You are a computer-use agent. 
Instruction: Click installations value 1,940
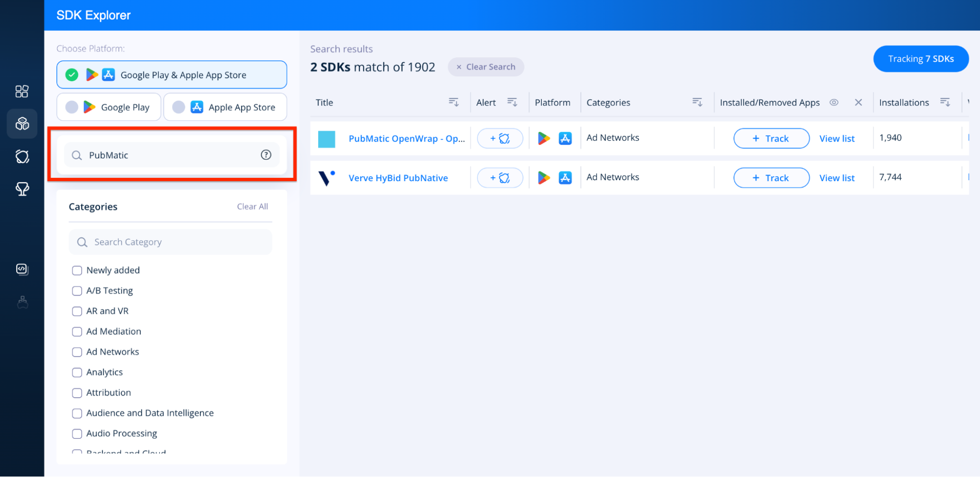click(x=890, y=138)
